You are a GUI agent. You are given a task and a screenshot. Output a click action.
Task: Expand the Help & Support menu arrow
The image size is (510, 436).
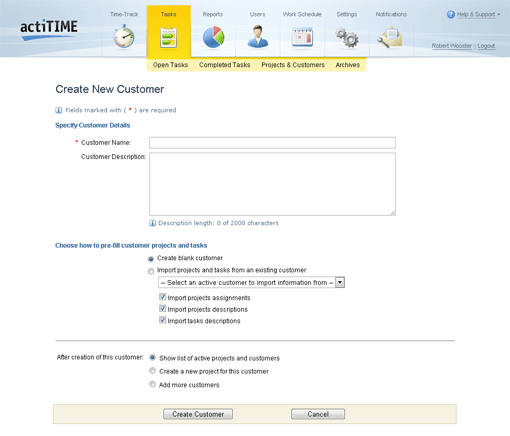(x=499, y=15)
